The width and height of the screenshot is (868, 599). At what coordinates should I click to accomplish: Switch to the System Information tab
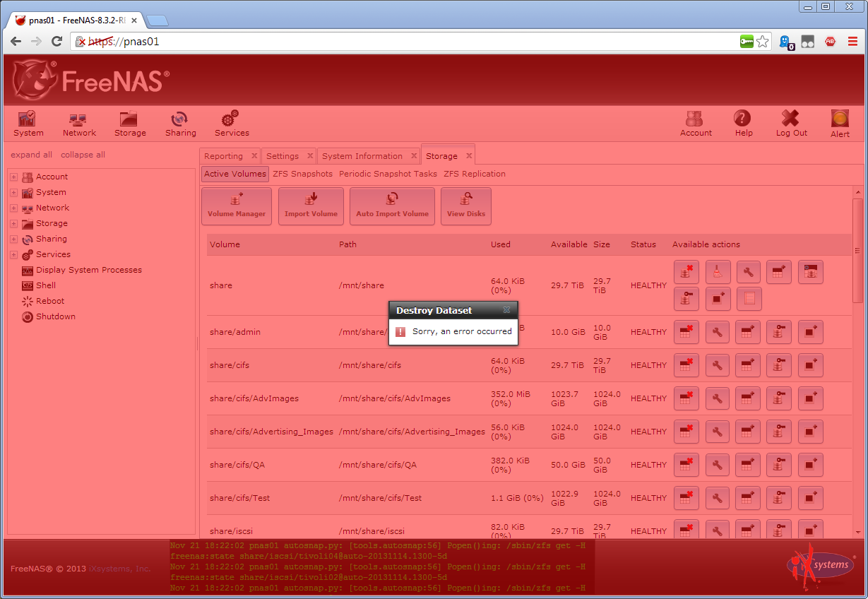pyautogui.click(x=362, y=156)
